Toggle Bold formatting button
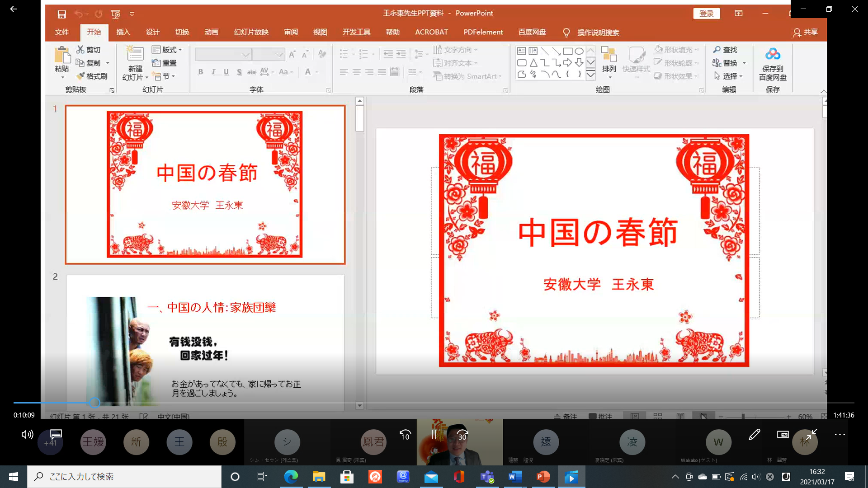The height and width of the screenshot is (488, 868). point(201,72)
